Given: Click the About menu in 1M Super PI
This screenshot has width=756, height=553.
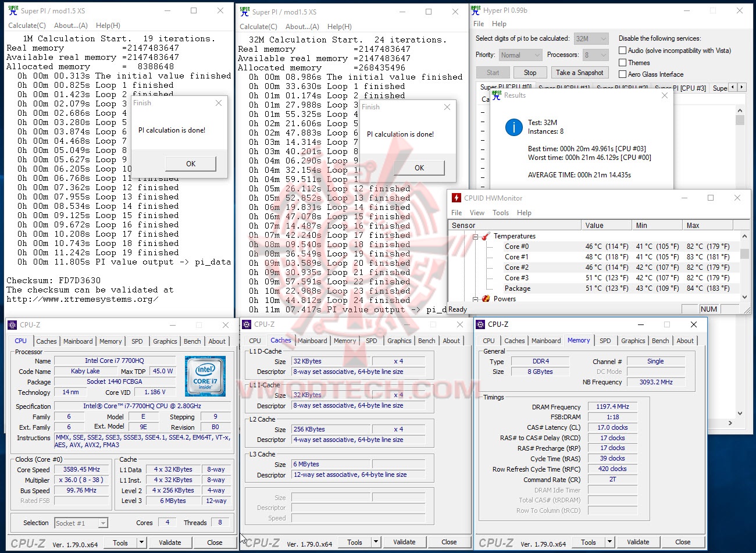Looking at the screenshot, I should (x=71, y=26).
